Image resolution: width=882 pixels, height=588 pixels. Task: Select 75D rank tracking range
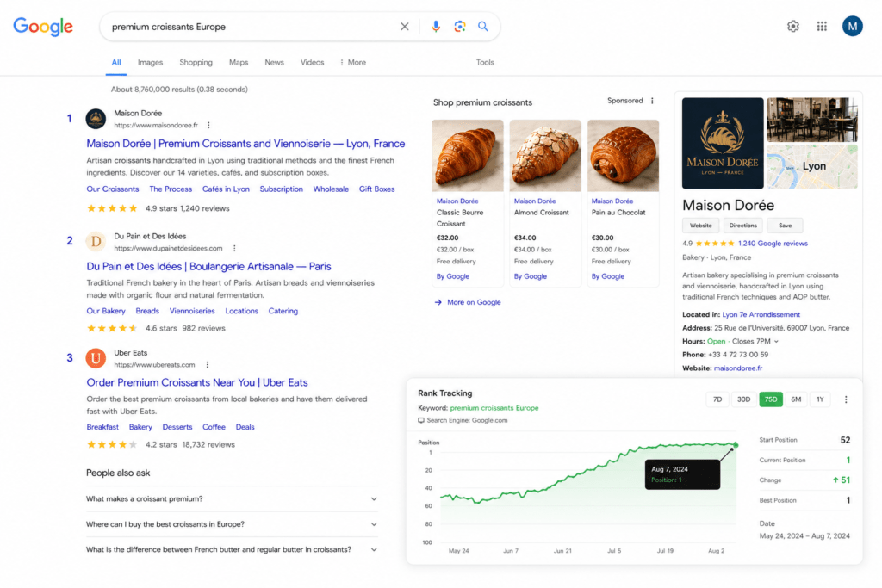click(771, 399)
